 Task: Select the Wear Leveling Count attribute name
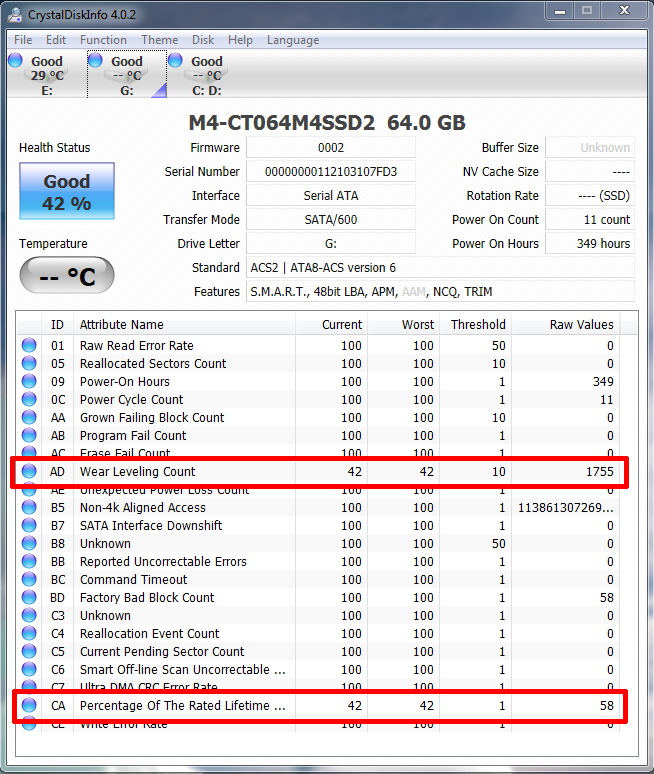click(138, 472)
